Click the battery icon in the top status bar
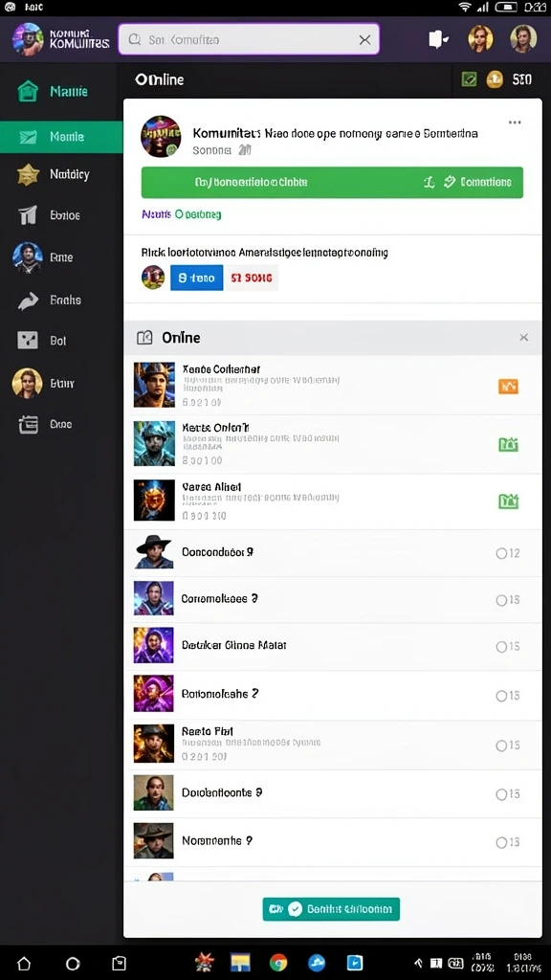 [506, 7]
